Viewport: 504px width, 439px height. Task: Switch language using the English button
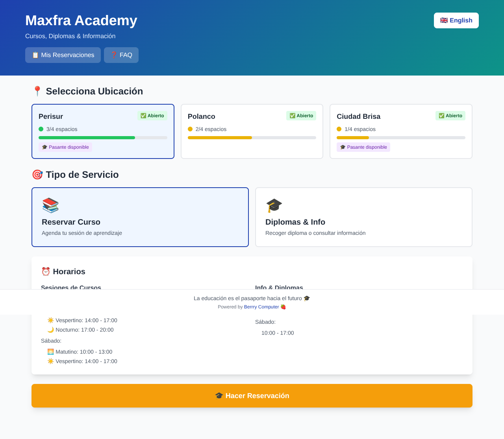pos(456,20)
